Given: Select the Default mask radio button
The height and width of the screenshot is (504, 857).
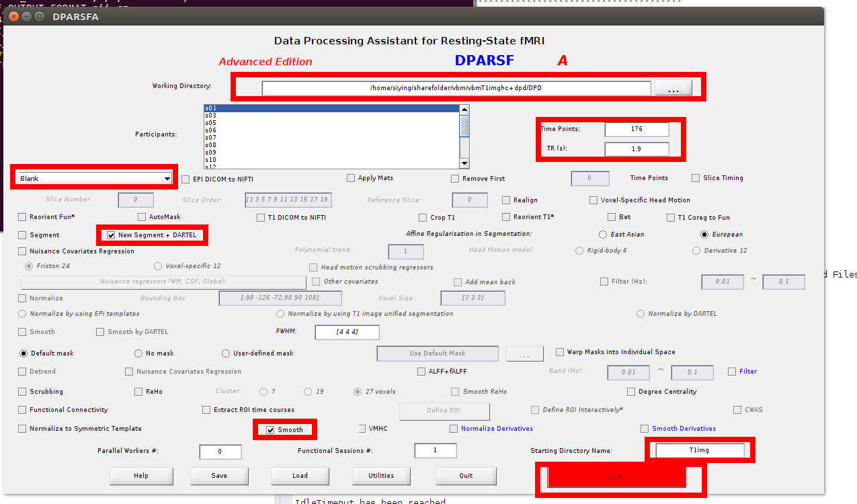Looking at the screenshot, I should click(x=24, y=353).
